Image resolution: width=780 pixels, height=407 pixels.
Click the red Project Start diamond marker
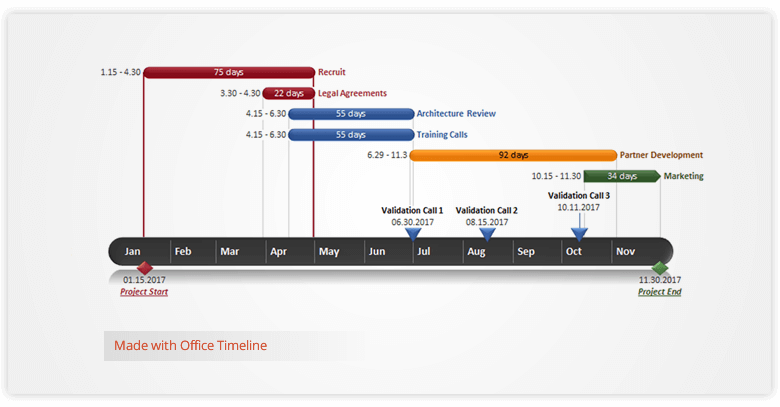click(x=144, y=268)
